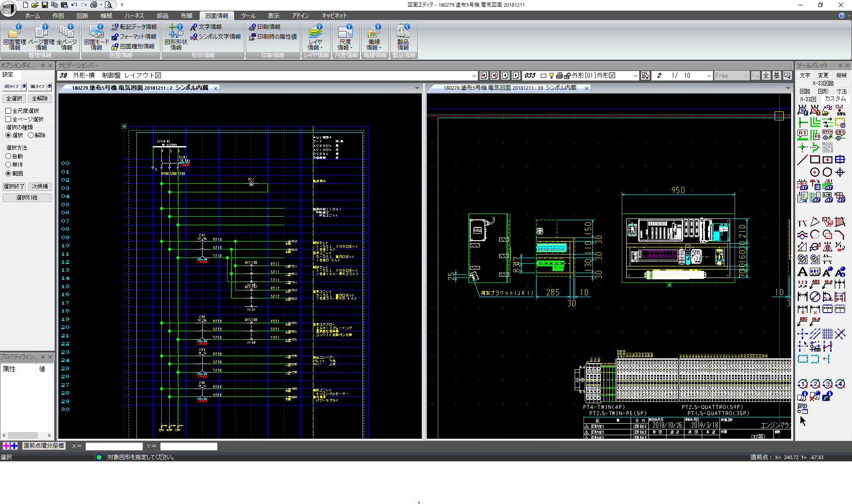Select the 解除 radio button
This screenshot has width=852, height=504.
pos(31,135)
